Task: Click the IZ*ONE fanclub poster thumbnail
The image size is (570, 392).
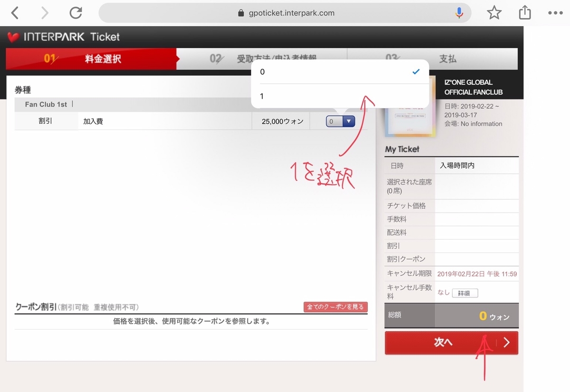Action: point(410,107)
